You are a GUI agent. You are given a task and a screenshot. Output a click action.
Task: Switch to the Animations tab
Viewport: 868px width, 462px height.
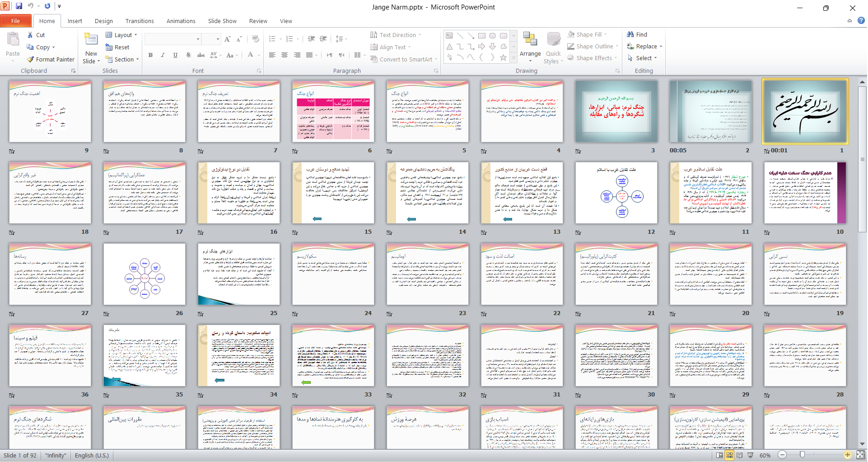[181, 21]
